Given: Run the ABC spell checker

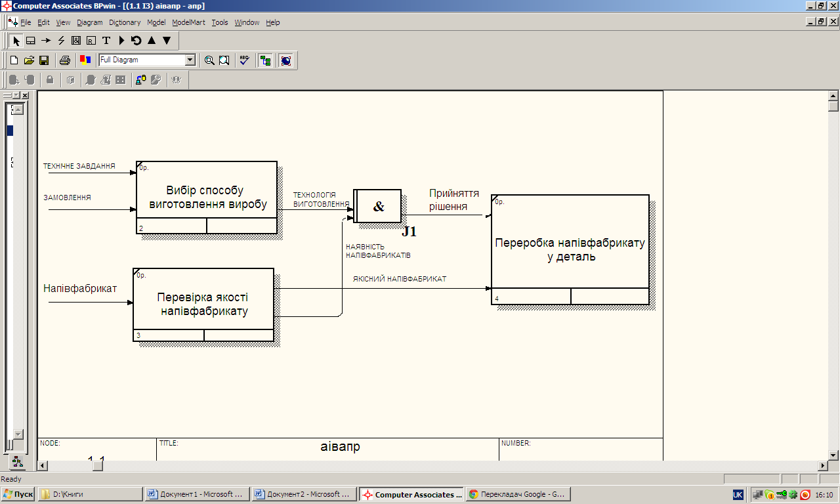Looking at the screenshot, I should click(x=244, y=60).
